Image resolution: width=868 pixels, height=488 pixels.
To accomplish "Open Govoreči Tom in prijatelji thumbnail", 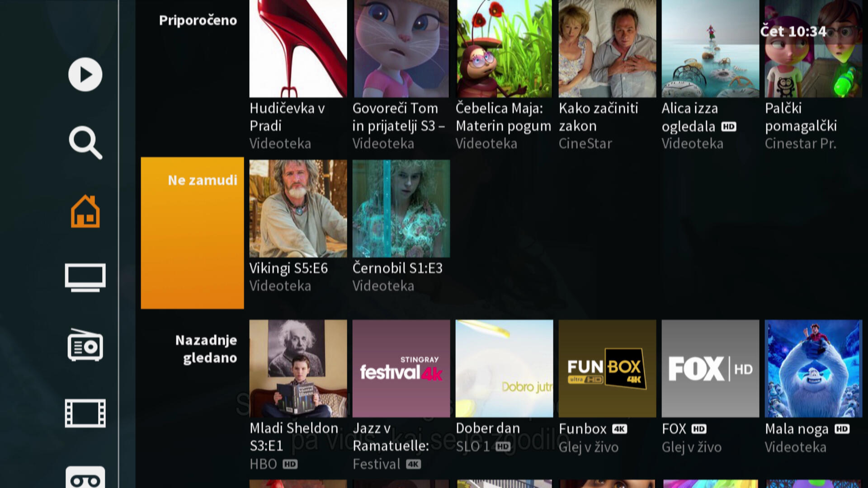I will [401, 49].
